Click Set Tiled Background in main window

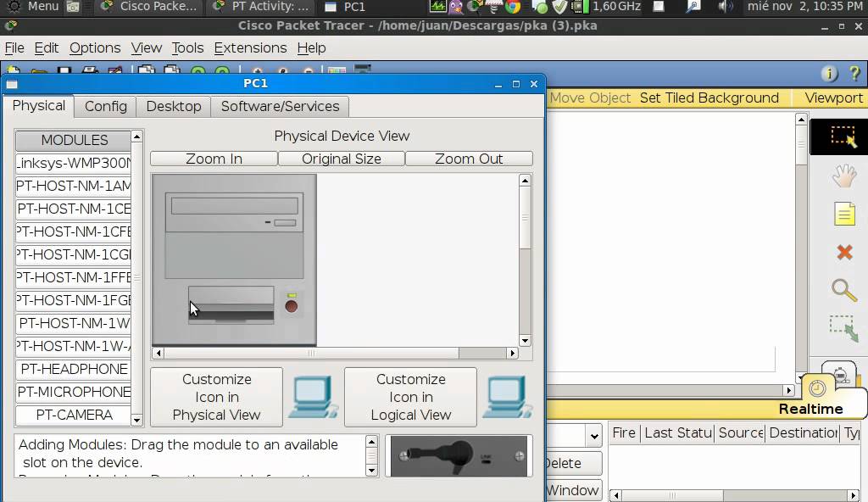(x=709, y=98)
